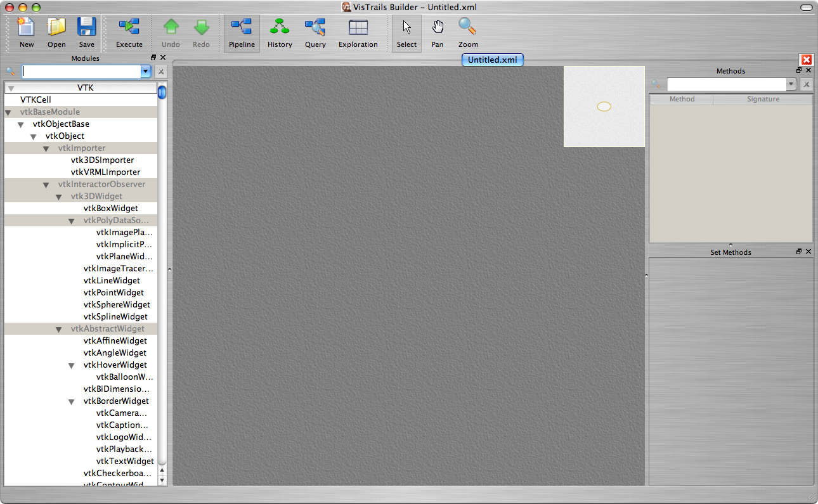Select the Untitled.xml tab
818x504 pixels.
(x=492, y=60)
